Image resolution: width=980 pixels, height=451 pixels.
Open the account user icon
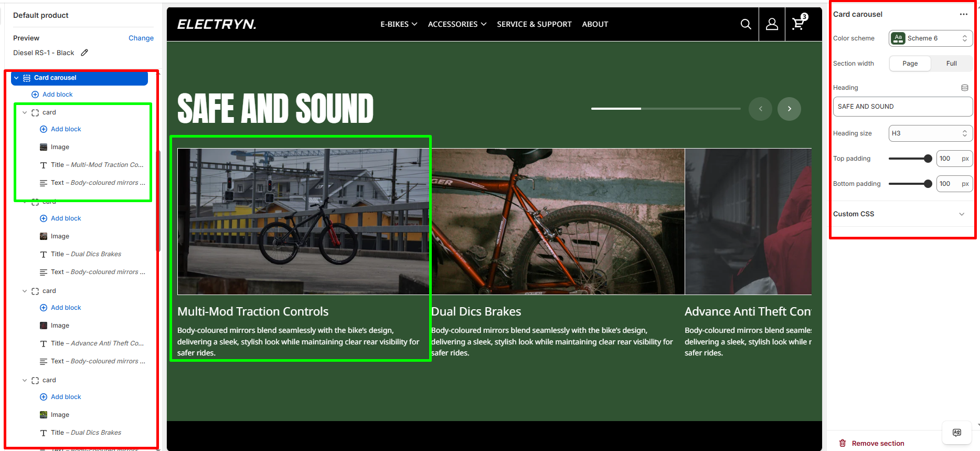coord(772,24)
